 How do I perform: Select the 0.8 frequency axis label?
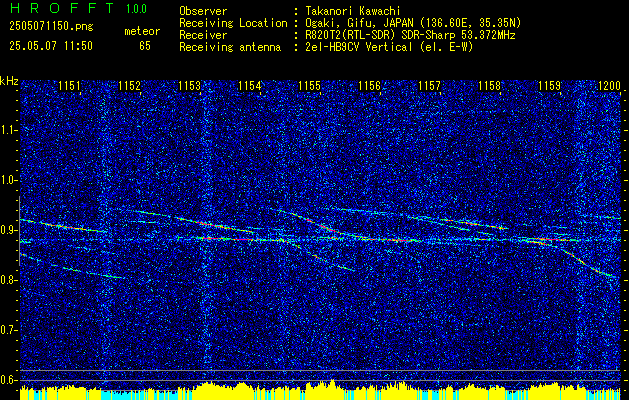(x=9, y=280)
